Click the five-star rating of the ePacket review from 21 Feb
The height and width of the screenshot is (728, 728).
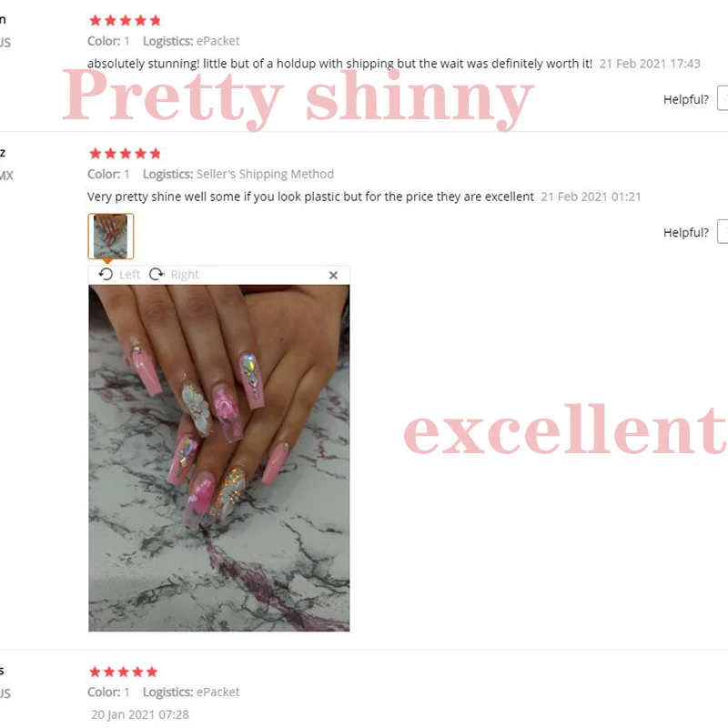(125, 20)
